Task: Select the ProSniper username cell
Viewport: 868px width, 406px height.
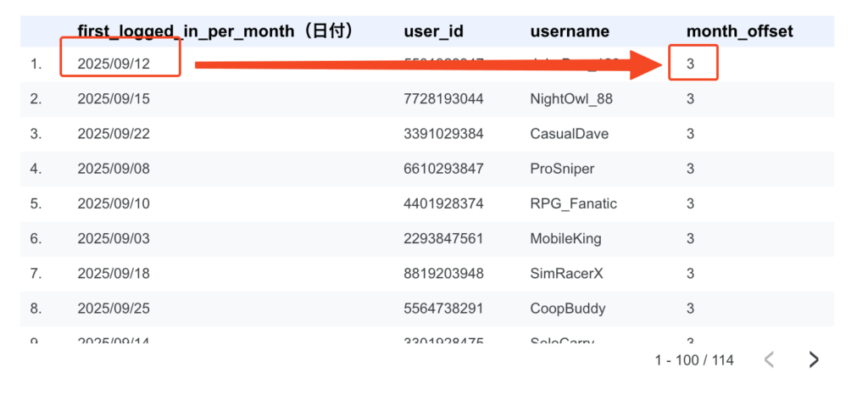Action: coord(562,169)
